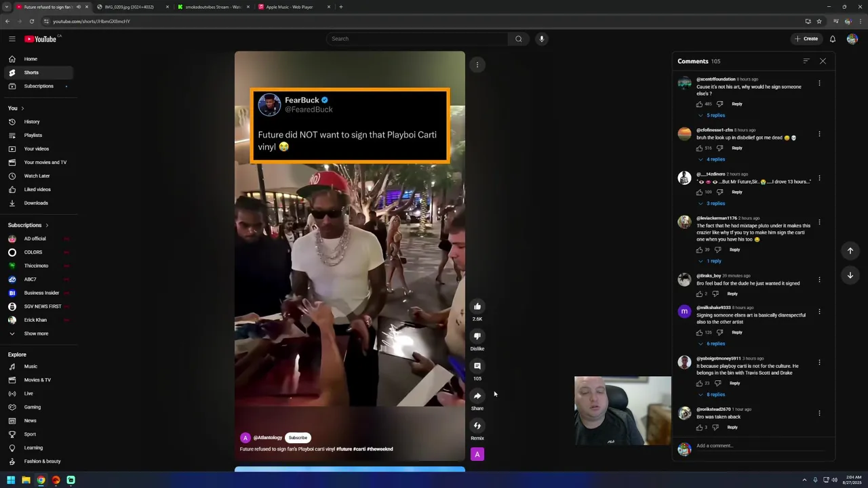Image resolution: width=868 pixels, height=488 pixels.
Task: Share the Short
Action: click(477, 396)
